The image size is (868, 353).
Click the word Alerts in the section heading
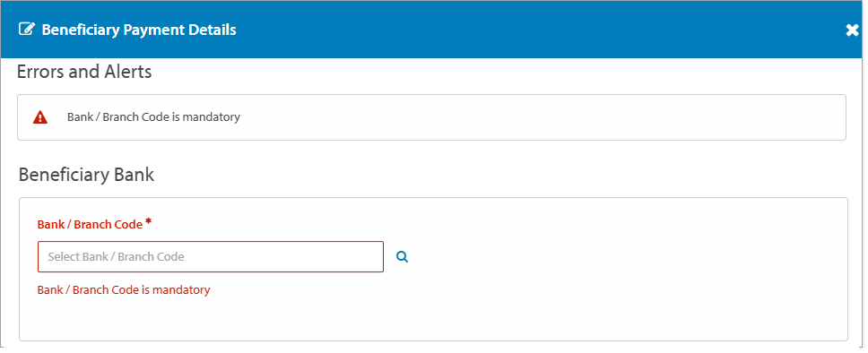click(128, 72)
